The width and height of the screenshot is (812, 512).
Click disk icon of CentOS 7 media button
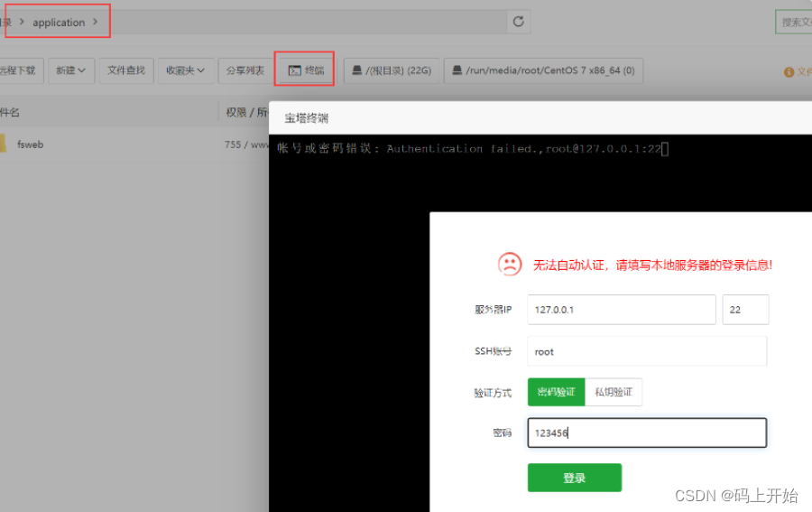click(457, 70)
